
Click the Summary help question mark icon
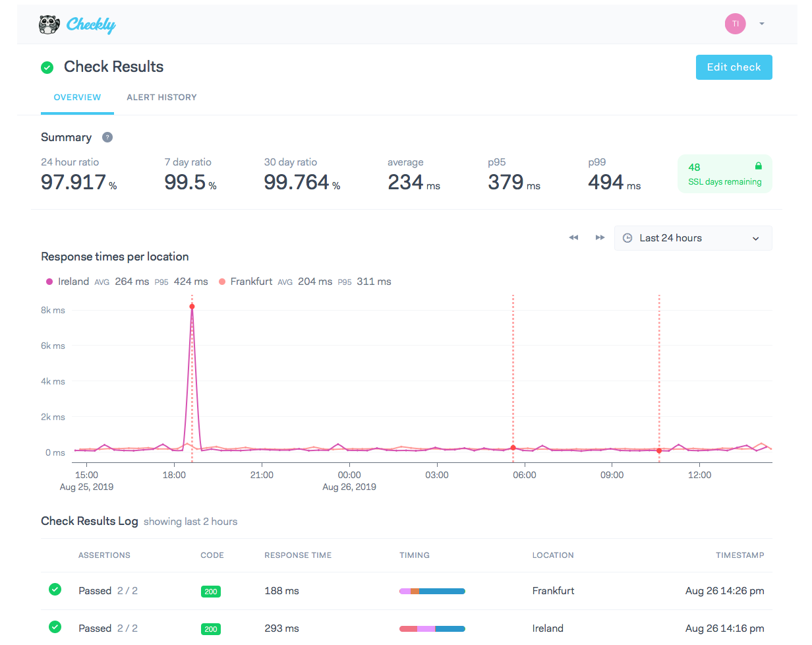[x=107, y=137]
